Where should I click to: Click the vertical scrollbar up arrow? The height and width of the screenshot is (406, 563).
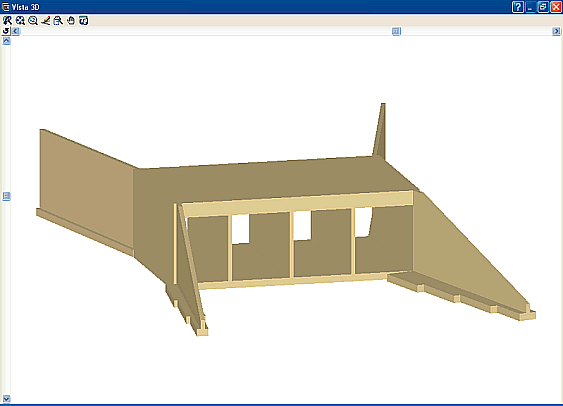point(6,41)
